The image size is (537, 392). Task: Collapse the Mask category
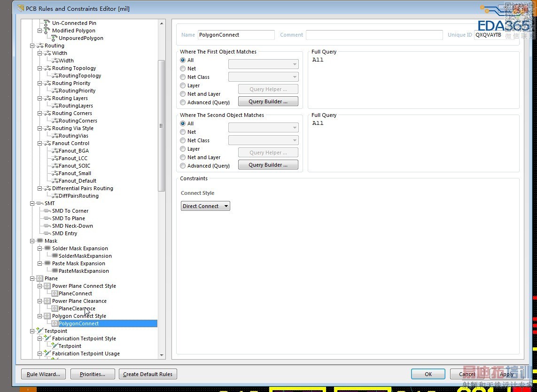(x=32, y=241)
